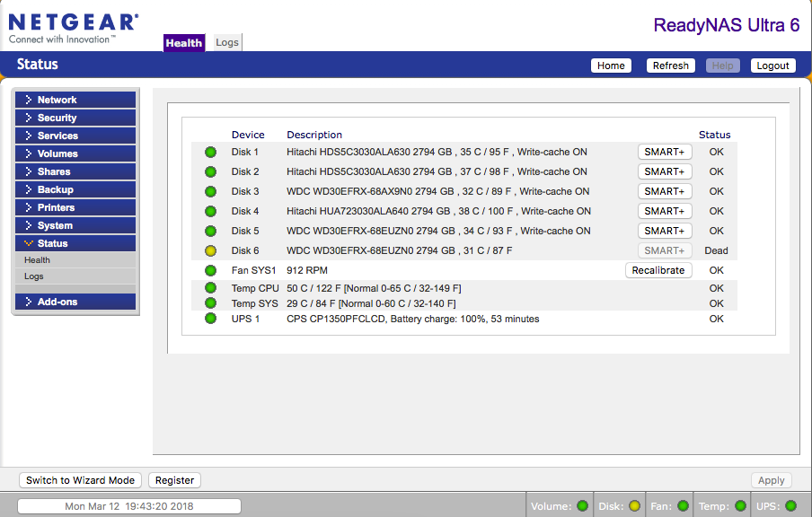Click the Temp CPU temperature reading

pos(374,288)
